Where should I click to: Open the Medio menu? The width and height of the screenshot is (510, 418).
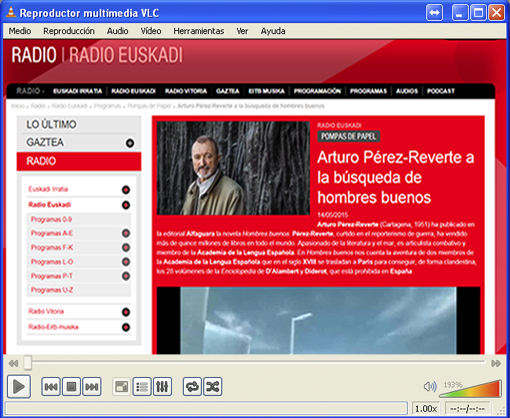point(20,31)
